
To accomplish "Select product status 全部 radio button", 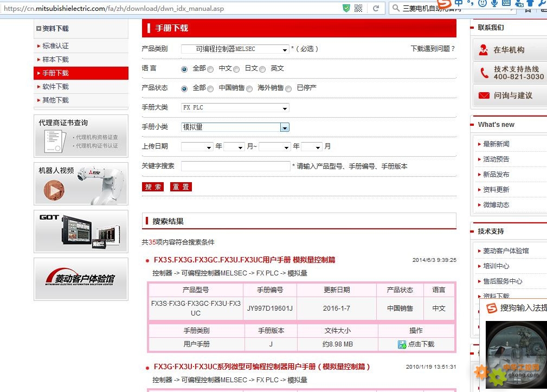I will pos(184,89).
